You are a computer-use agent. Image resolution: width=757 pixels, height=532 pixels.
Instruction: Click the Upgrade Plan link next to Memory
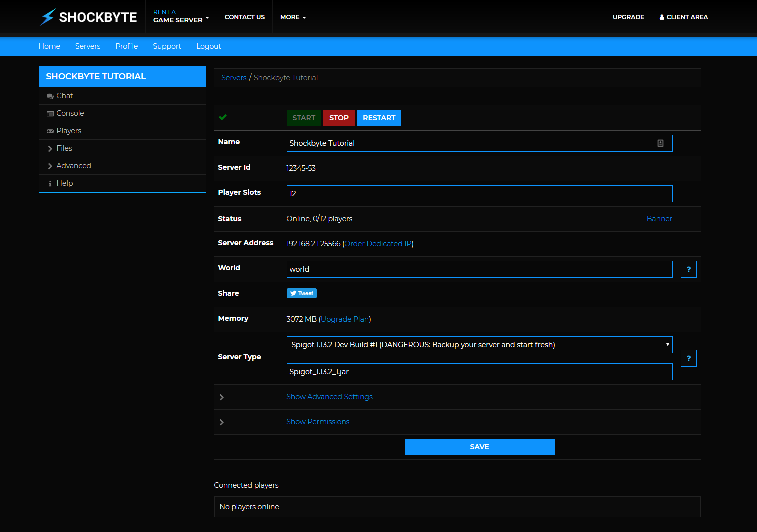pos(345,319)
